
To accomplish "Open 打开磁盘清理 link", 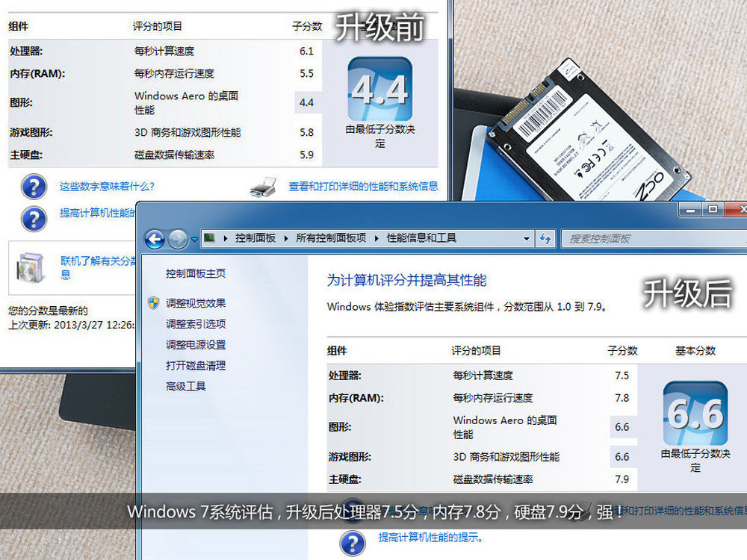I will click(195, 366).
